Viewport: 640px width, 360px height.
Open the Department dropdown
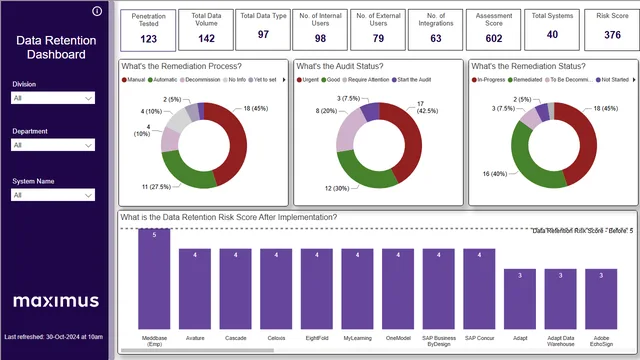click(53, 145)
